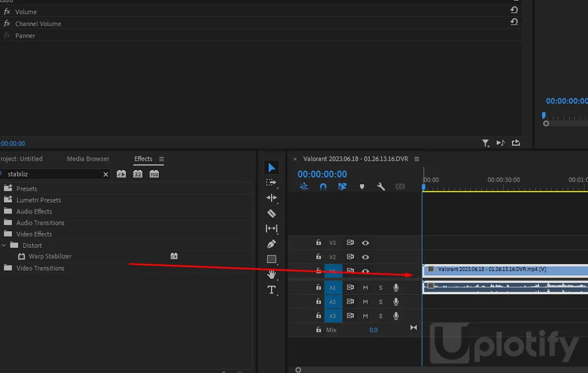Clear the stabiliz search text

click(x=106, y=174)
